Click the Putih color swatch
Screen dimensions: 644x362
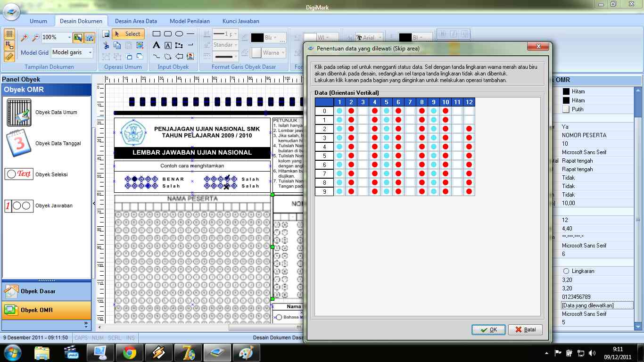pyautogui.click(x=566, y=109)
